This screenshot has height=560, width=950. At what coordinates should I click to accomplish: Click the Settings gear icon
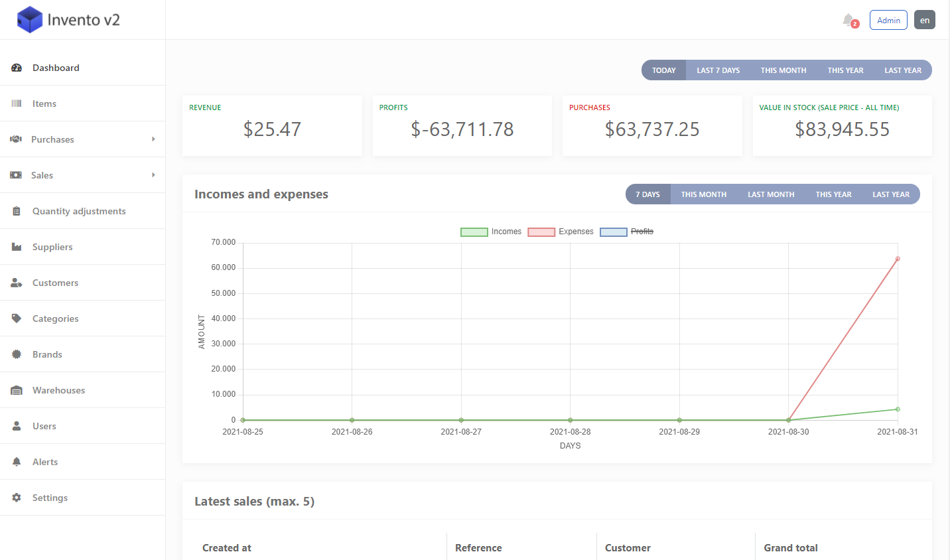17,498
